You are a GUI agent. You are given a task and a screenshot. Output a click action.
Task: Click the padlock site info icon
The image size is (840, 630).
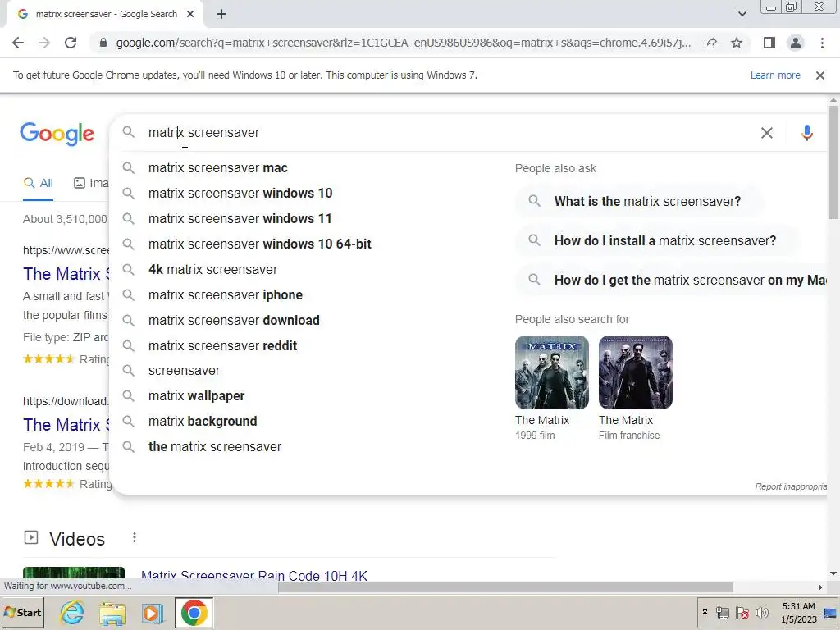point(103,43)
